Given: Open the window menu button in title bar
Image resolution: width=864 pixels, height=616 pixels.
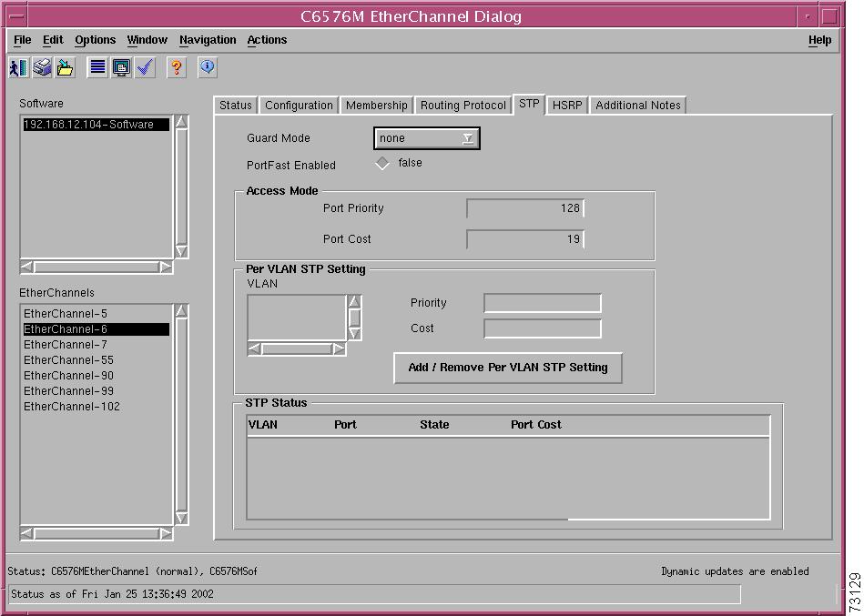Looking at the screenshot, I should [16, 16].
